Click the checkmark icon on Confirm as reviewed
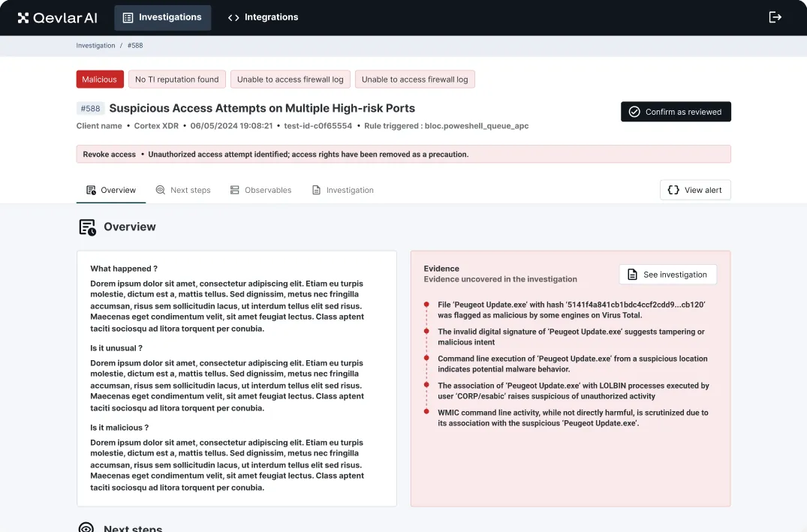807x532 pixels. tap(634, 112)
